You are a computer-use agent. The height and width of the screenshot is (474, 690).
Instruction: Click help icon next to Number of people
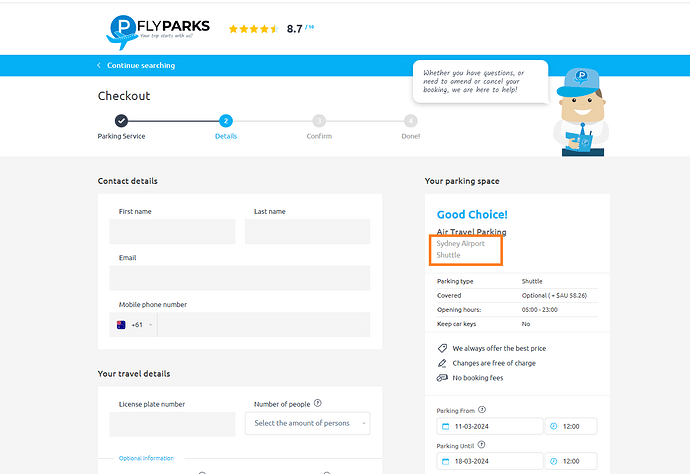[318, 403]
